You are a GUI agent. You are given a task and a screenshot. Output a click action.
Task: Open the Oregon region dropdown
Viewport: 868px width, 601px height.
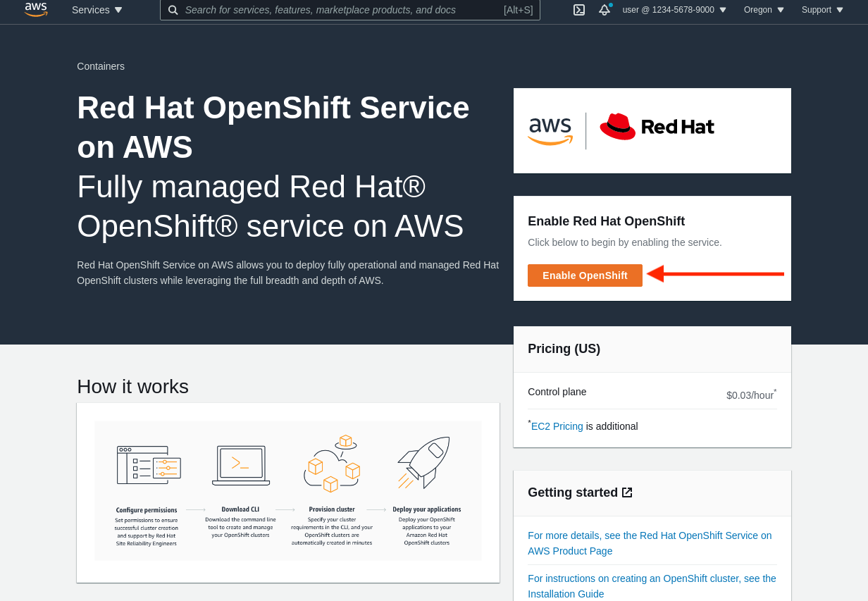pos(759,10)
